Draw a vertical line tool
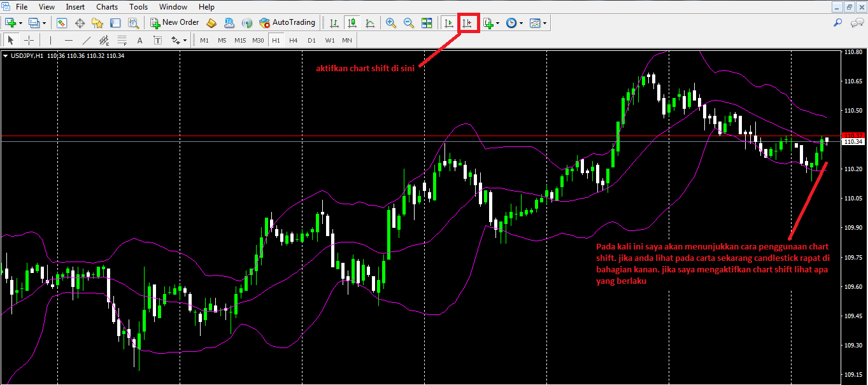 [x=50, y=40]
